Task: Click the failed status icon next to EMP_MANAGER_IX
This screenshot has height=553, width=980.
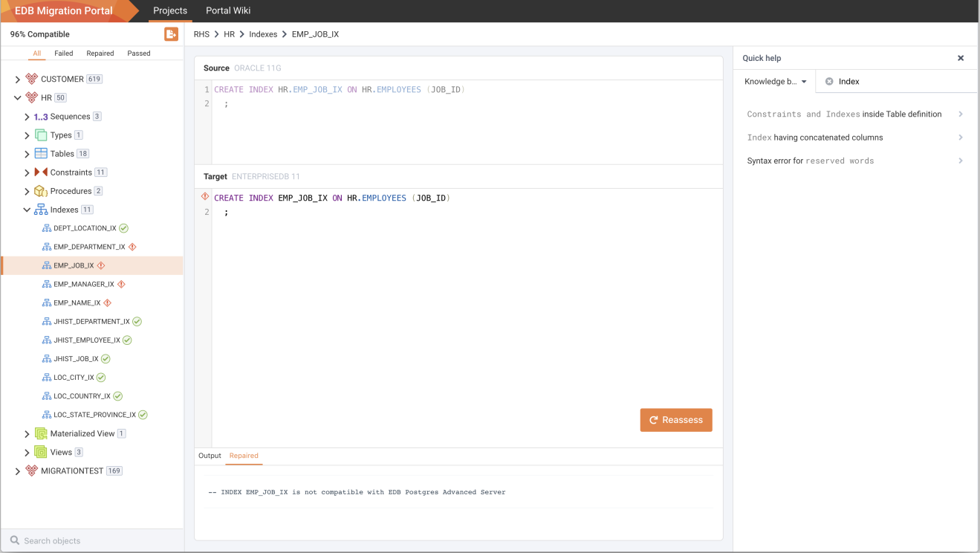Action: [121, 284]
